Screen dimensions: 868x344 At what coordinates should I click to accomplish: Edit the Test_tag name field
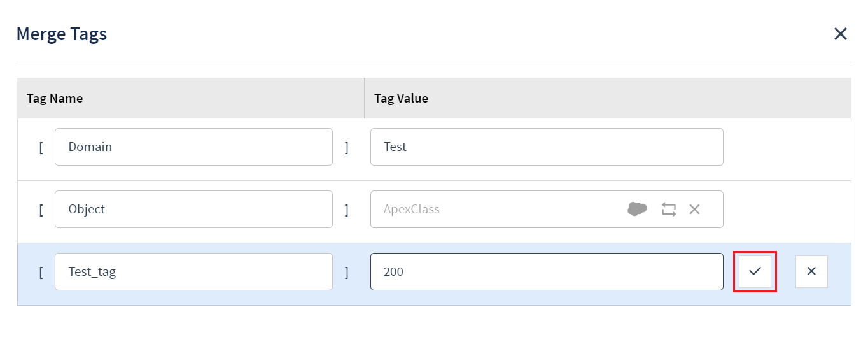[x=193, y=271]
